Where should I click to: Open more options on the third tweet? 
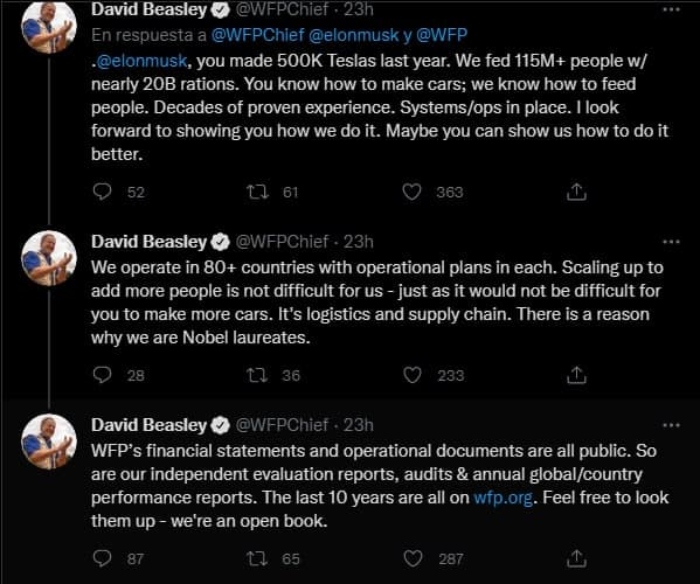(670, 424)
